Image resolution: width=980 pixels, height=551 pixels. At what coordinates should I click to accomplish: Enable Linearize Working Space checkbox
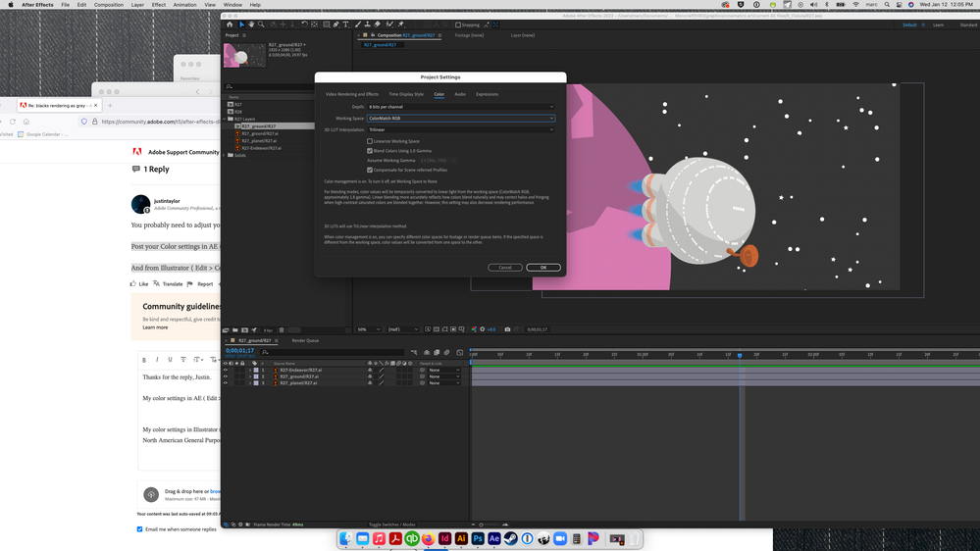[x=370, y=141]
